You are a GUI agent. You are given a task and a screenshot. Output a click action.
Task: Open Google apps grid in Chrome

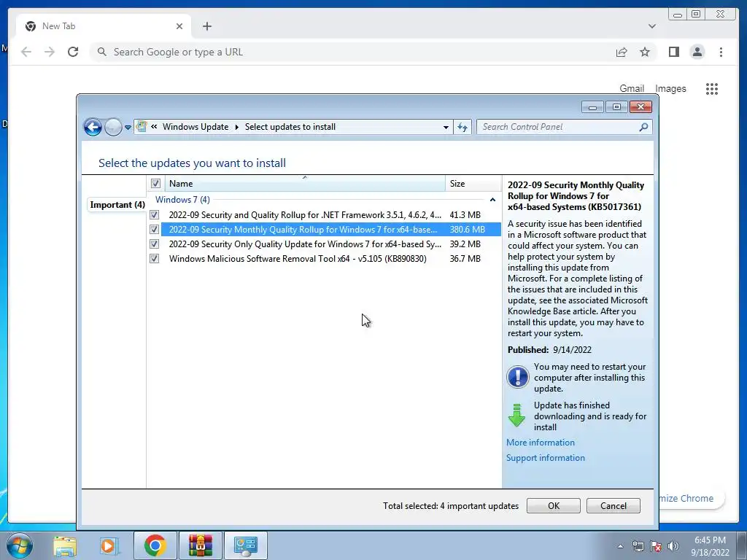pos(712,88)
